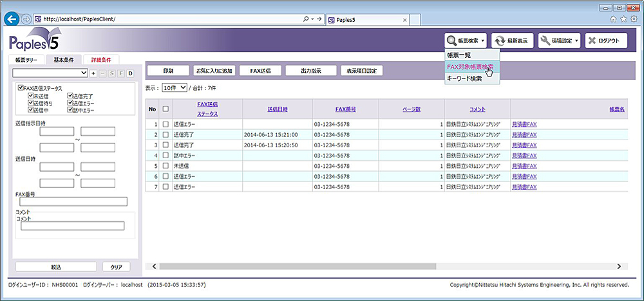The image size is (644, 301).
Task: Click the Paples5 logo
Action: (x=35, y=40)
